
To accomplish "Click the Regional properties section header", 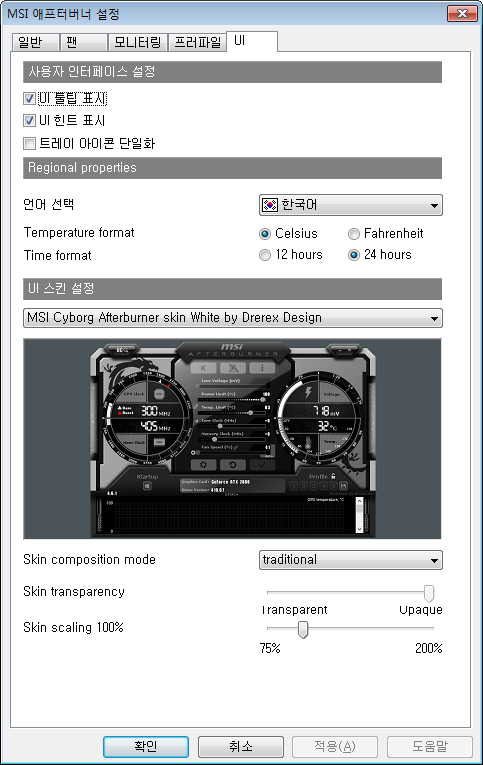I will coord(232,168).
